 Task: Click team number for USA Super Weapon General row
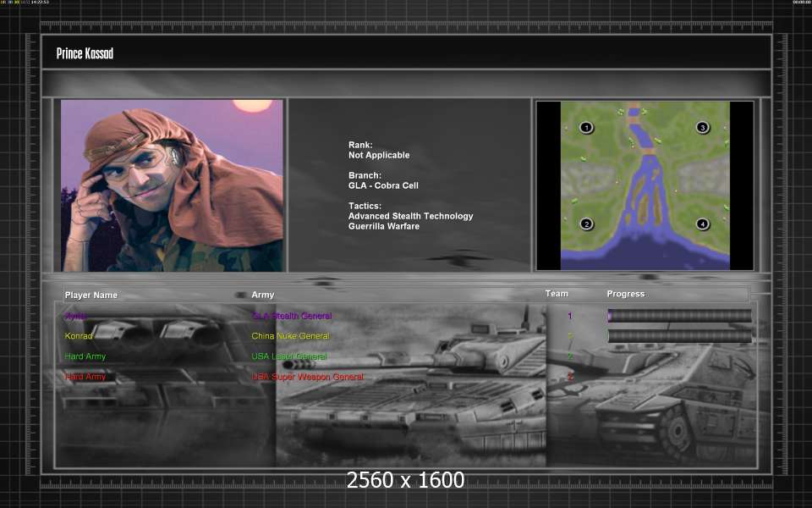click(x=569, y=377)
